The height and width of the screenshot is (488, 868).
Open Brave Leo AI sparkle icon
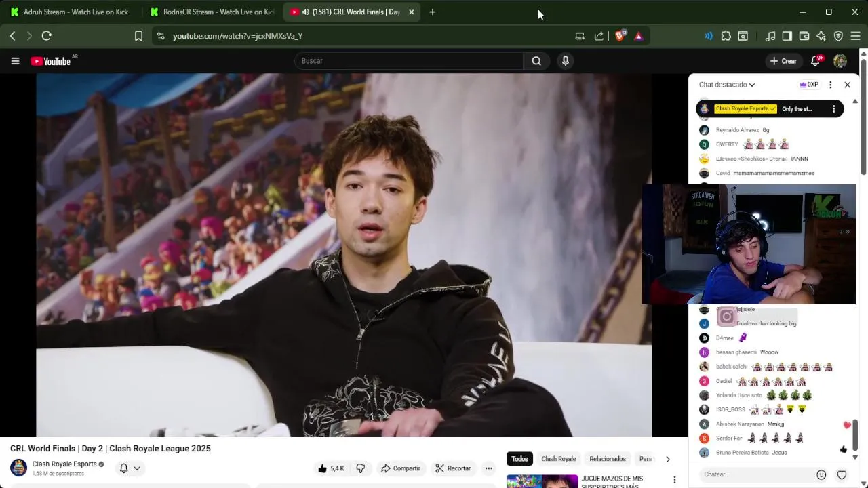821,36
